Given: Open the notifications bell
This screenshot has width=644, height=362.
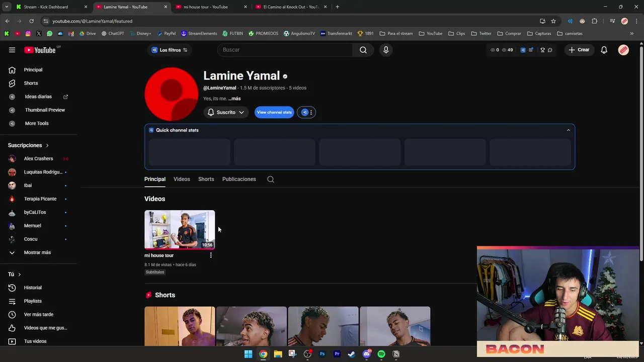Looking at the screenshot, I should pyautogui.click(x=604, y=50).
